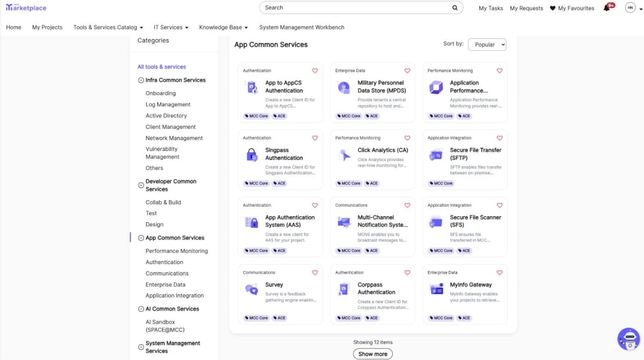The height and width of the screenshot is (360, 644).
Task: Favourite Military Personnel Data Store
Action: pos(407,71)
